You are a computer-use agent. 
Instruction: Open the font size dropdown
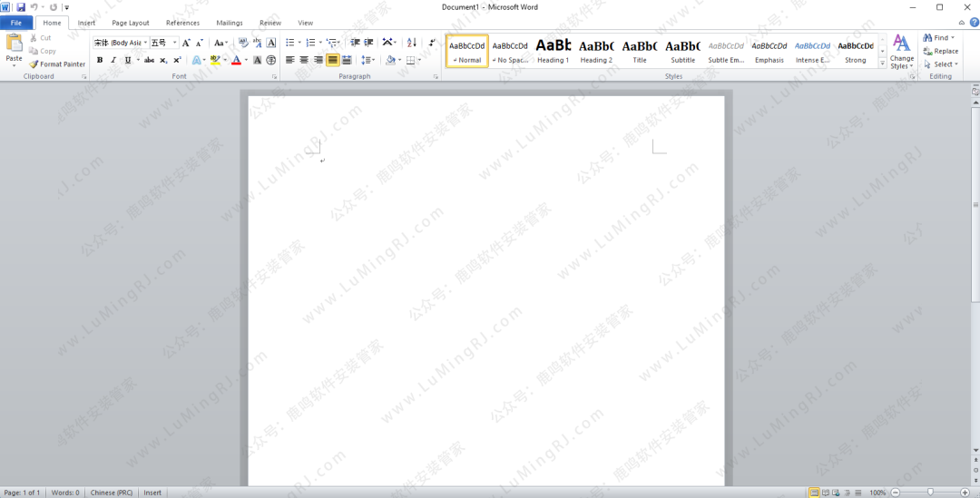point(175,43)
